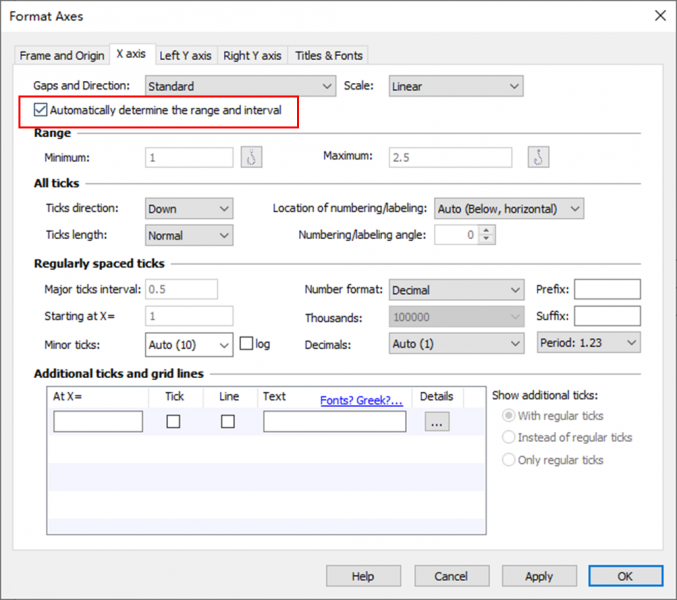The image size is (677, 600).
Task: Switch to the Titles & Fonts tab
Action: [x=329, y=55]
